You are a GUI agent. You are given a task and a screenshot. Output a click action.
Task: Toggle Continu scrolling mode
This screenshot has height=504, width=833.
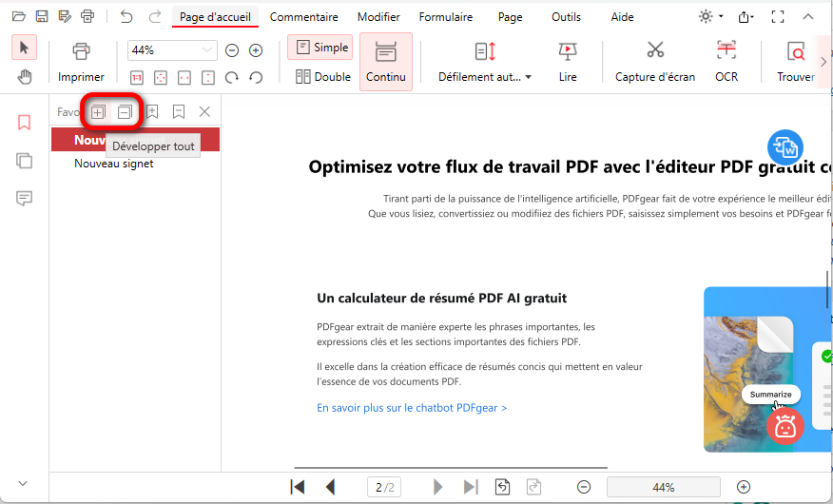point(386,62)
